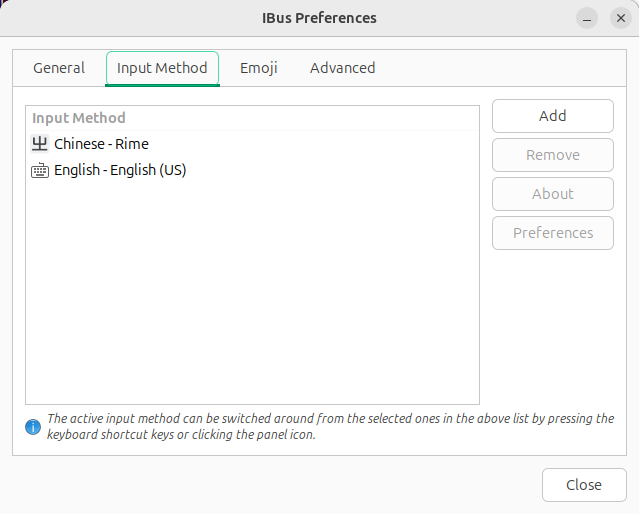Select the 'Chinese - Rime' text entry
The image size is (639, 514).
tap(101, 144)
